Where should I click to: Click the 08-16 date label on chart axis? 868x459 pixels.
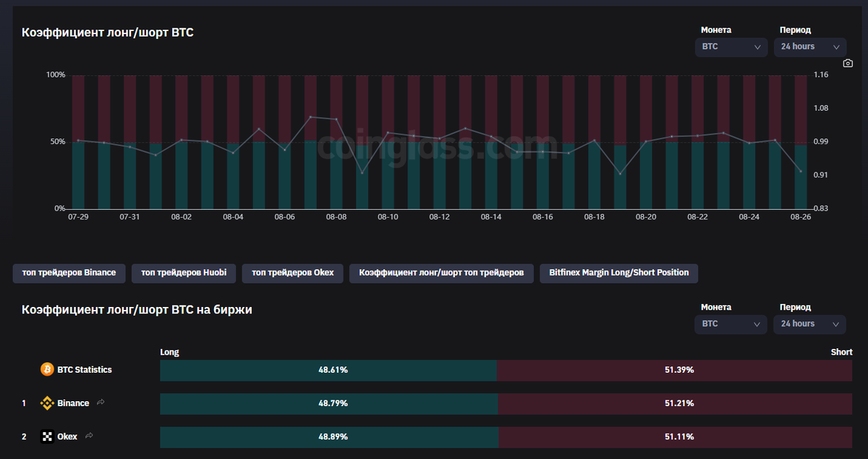click(542, 217)
